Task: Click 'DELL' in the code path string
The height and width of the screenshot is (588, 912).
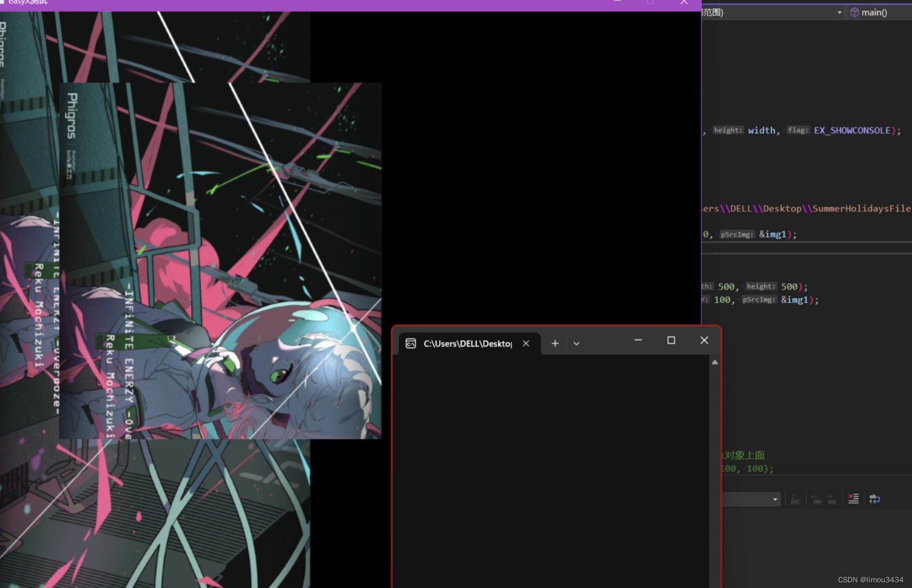Action: tap(741, 208)
